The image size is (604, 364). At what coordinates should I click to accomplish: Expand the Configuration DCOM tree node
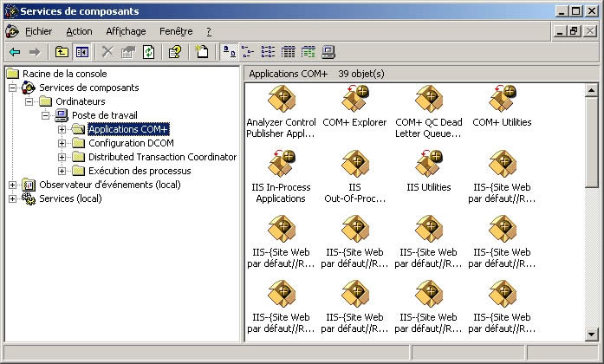tap(62, 144)
